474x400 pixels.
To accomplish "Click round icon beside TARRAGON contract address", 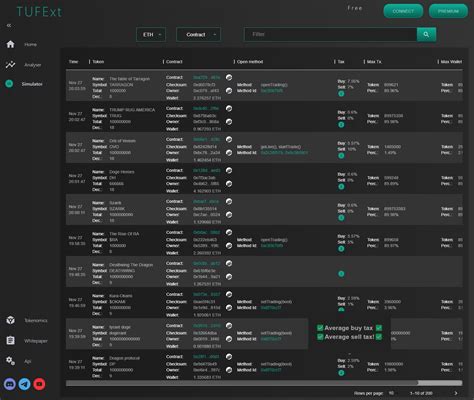I will (x=229, y=77).
